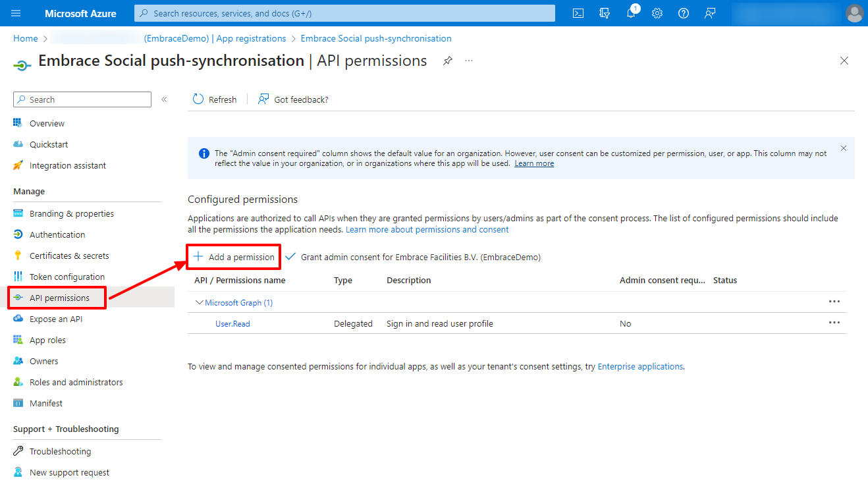Image resolution: width=868 pixels, height=488 pixels.
Task: Click the Refresh toolbar button
Action: (215, 99)
